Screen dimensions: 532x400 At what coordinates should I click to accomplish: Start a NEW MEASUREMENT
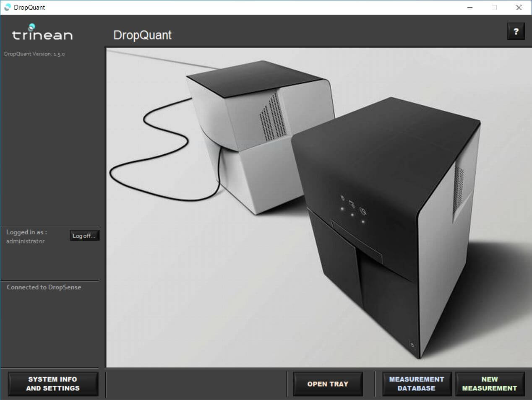point(490,383)
